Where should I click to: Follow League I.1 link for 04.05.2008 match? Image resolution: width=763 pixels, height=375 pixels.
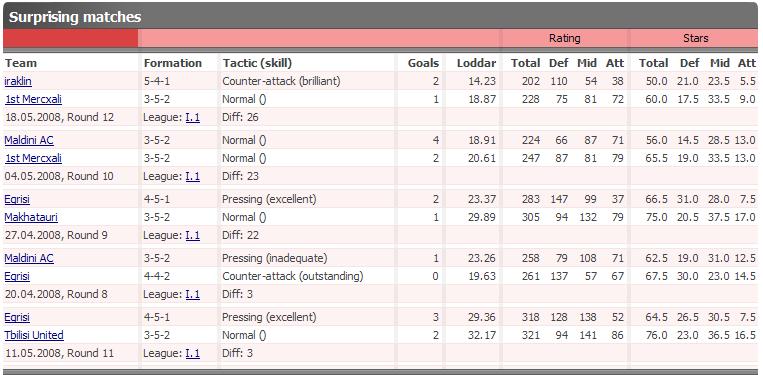193,176
